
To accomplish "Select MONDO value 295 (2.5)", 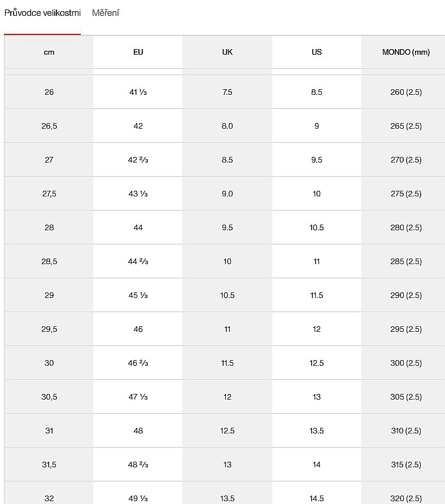I will pyautogui.click(x=405, y=329).
